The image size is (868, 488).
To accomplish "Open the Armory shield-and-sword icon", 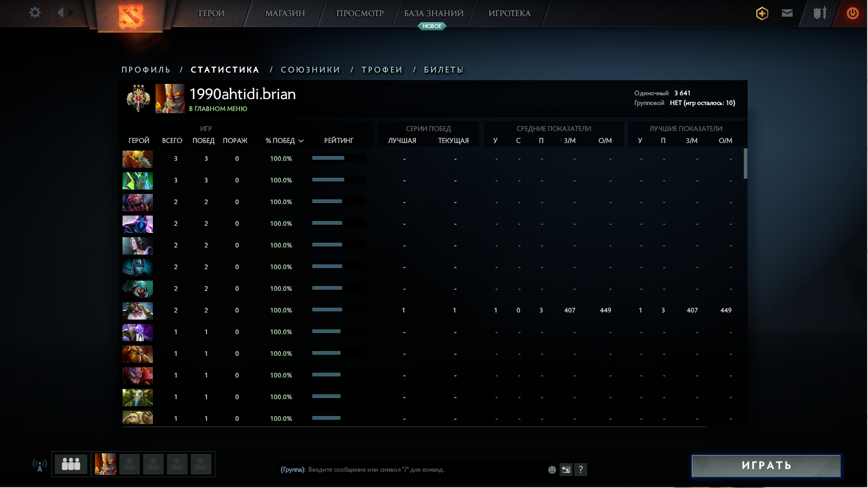I will [819, 12].
